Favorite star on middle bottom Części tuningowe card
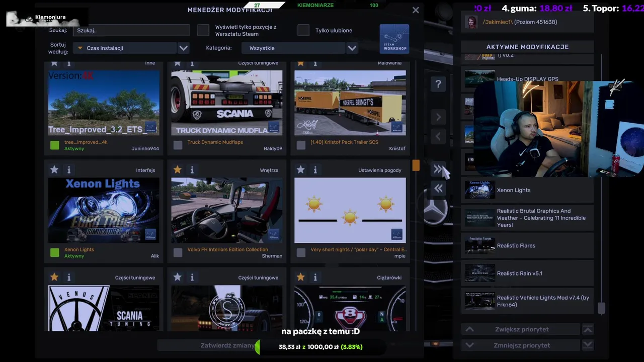The height and width of the screenshot is (362, 644). [178, 277]
